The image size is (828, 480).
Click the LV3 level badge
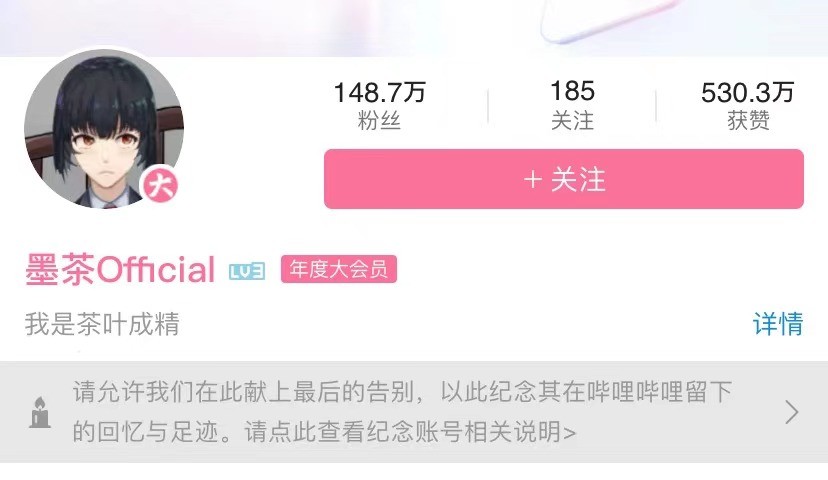[247, 271]
